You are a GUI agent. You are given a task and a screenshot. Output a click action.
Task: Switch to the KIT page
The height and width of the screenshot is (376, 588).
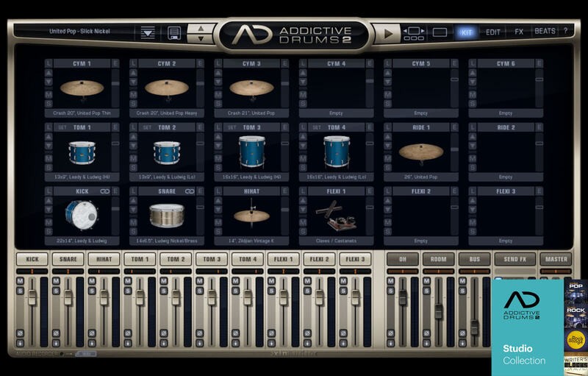pyautogui.click(x=466, y=32)
